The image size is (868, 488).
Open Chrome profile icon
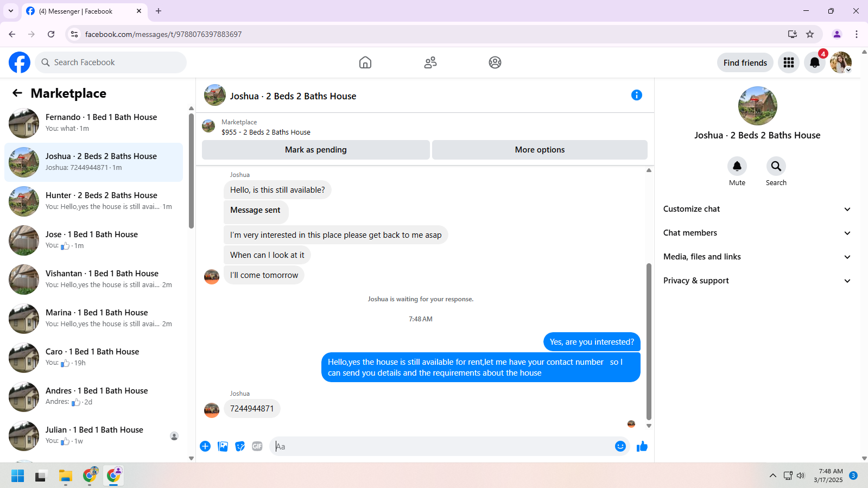(x=837, y=34)
